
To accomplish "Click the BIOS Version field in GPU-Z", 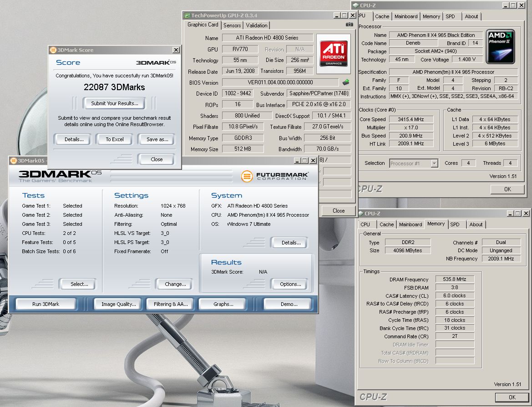I will pos(280,82).
